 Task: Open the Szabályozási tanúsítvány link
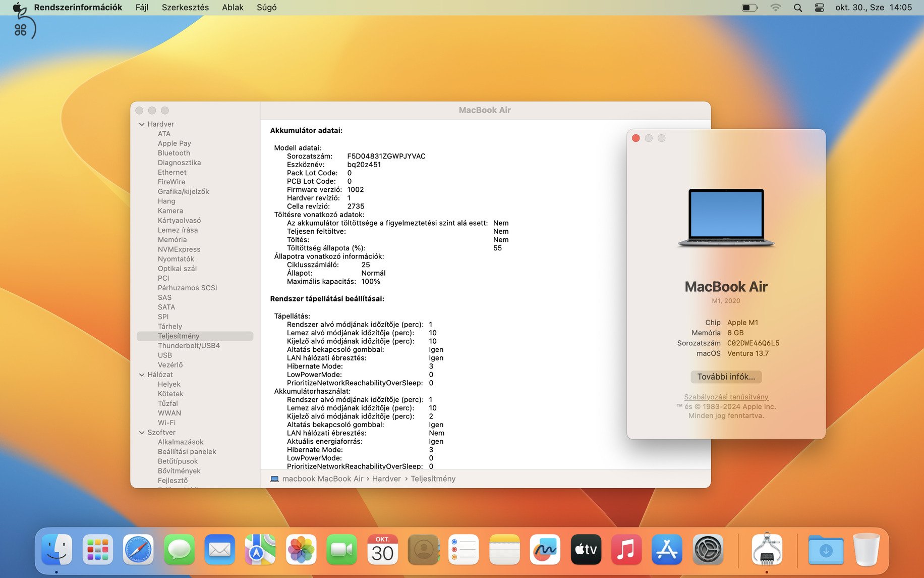point(726,397)
